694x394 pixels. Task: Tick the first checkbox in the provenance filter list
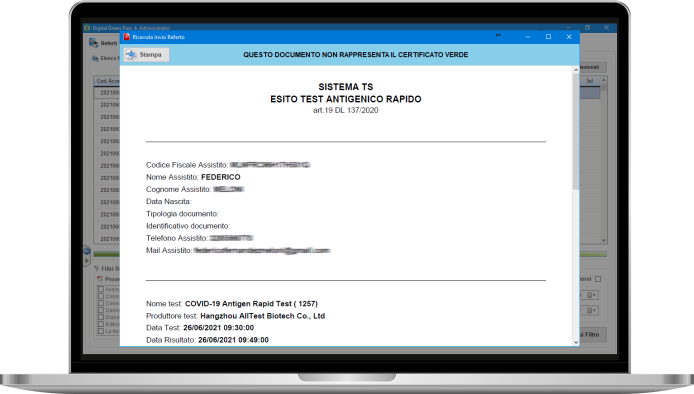click(101, 289)
